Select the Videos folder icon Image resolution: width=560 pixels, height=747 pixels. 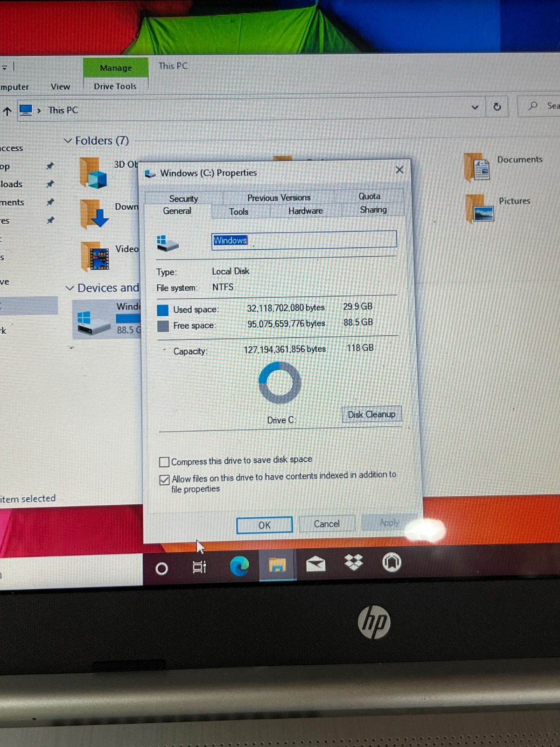click(x=95, y=256)
